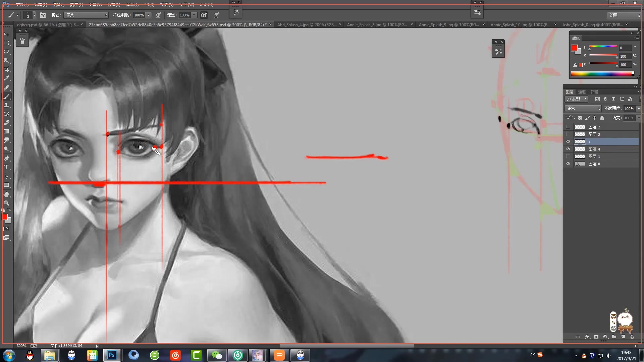Select the Move tool

coord(6,34)
